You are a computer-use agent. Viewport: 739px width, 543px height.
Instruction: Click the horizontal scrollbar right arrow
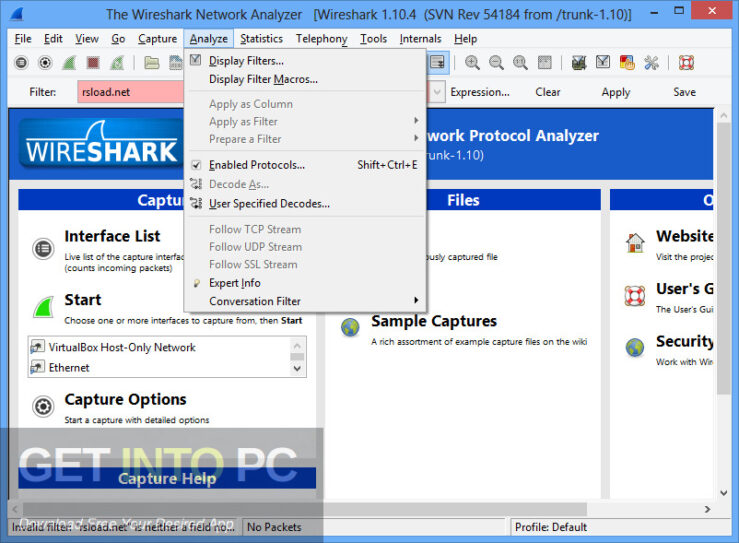(x=707, y=509)
